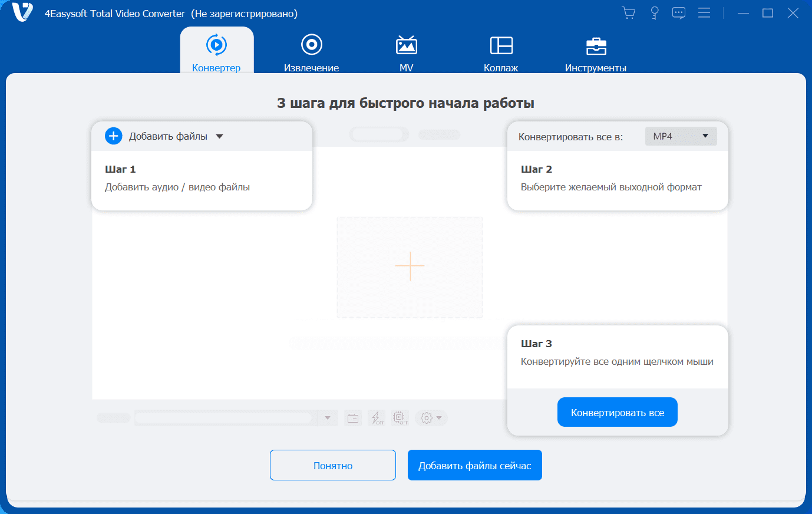
Task: Open the gear settings dropdown
Action: (x=431, y=418)
